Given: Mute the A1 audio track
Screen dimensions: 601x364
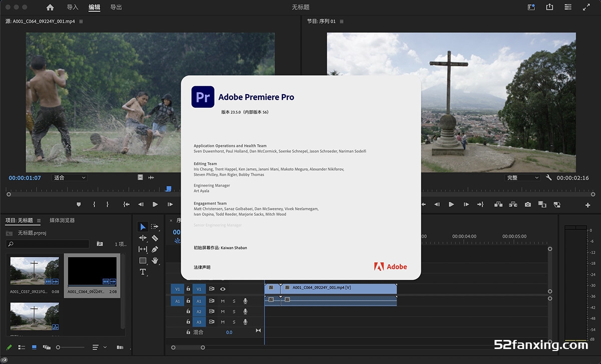Looking at the screenshot, I should point(223,301).
